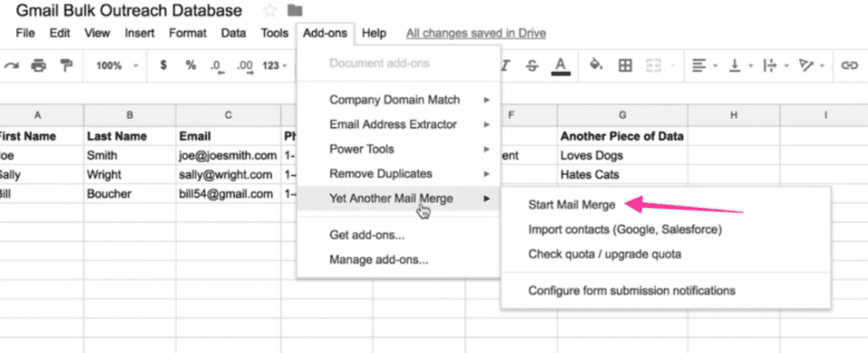
Task: Expand Company Domain Match submenu
Action: (398, 100)
